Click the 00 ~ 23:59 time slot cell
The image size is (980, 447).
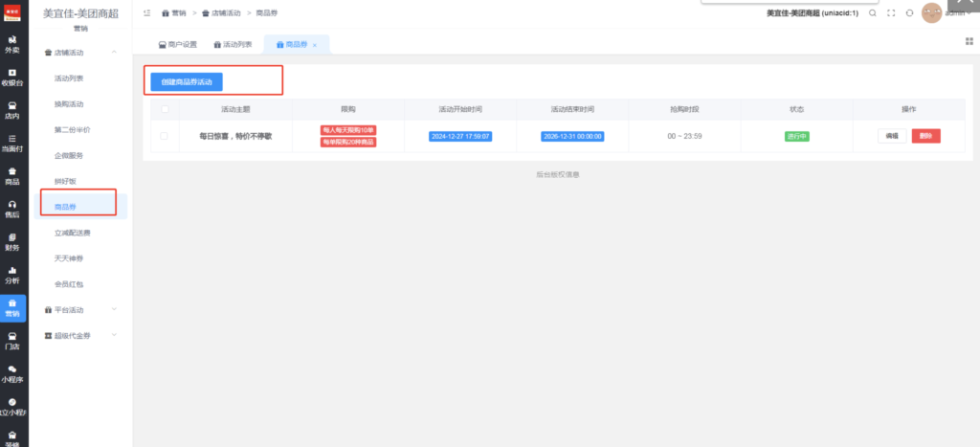pos(684,136)
